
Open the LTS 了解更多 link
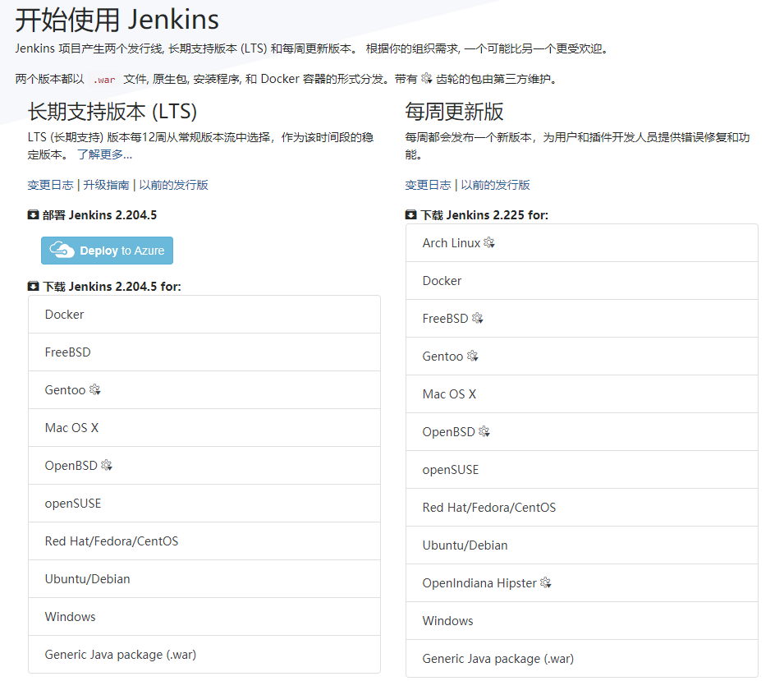click(x=104, y=154)
